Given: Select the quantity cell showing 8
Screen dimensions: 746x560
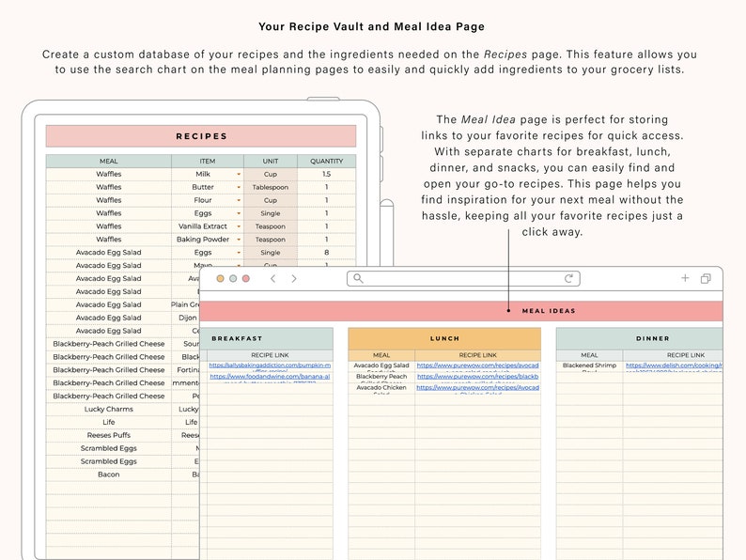Looking at the screenshot, I should pos(326,253).
